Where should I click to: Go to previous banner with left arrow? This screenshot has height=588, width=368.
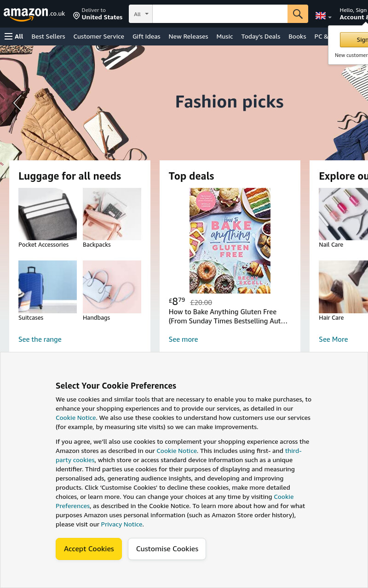[x=17, y=102]
